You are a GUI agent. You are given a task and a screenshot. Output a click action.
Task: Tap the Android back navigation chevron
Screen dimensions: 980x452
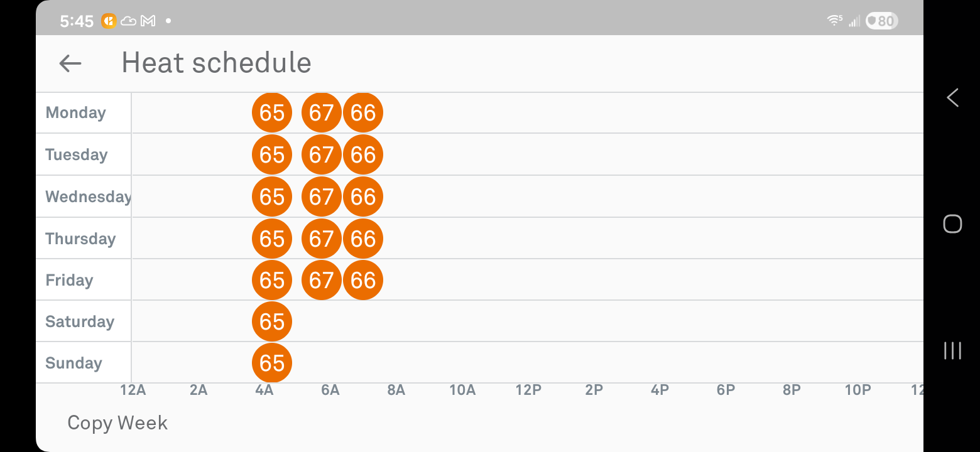[952, 97]
